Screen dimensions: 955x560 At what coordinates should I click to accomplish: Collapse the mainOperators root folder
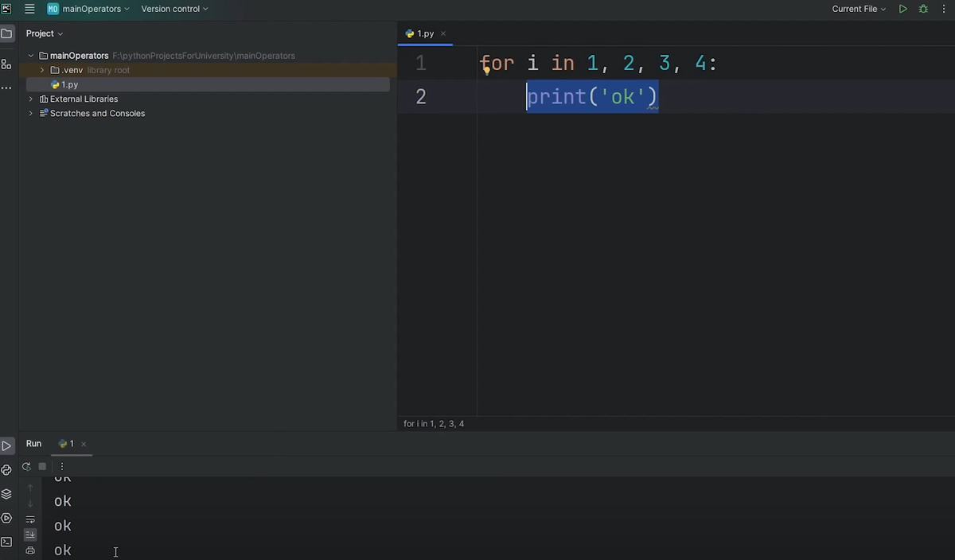(31, 56)
